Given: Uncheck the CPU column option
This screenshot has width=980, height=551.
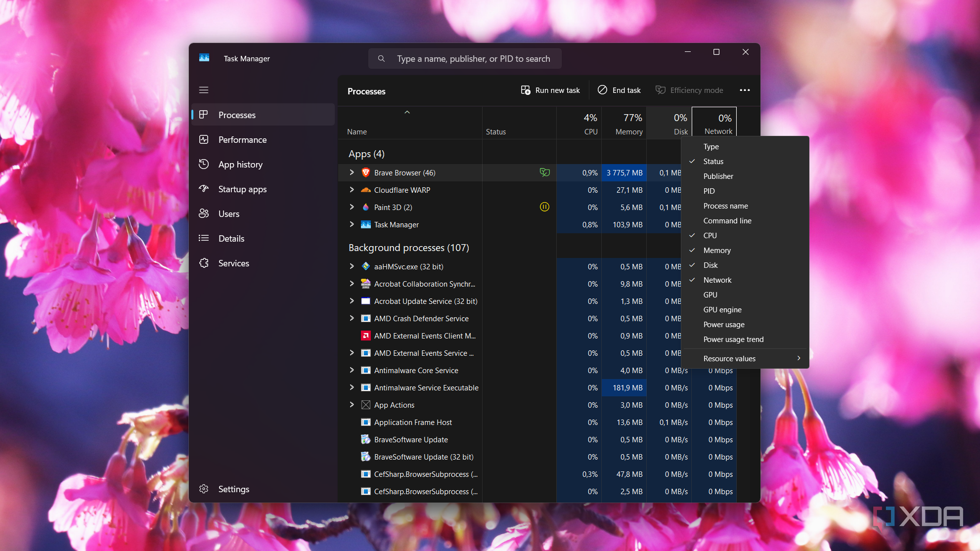Looking at the screenshot, I should coord(745,236).
